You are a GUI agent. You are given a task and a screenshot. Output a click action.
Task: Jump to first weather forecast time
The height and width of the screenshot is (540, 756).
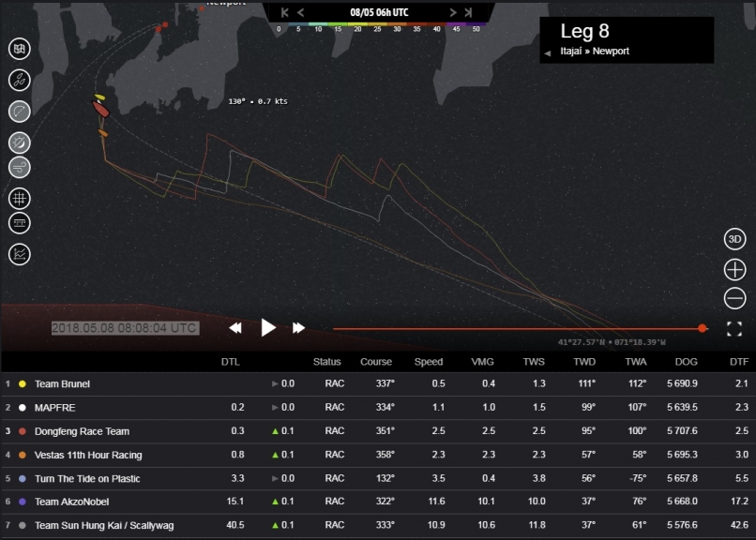coord(284,12)
